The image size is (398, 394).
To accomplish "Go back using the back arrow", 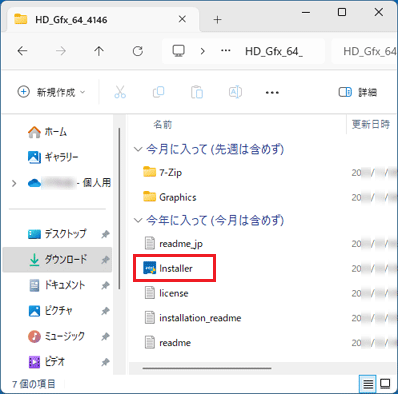I will point(23,51).
